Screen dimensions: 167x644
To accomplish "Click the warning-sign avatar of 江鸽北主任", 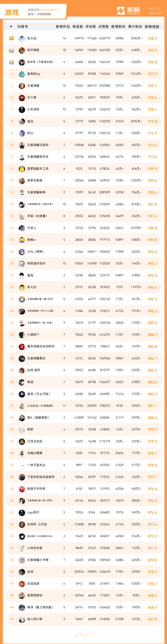I will coord(22,441).
